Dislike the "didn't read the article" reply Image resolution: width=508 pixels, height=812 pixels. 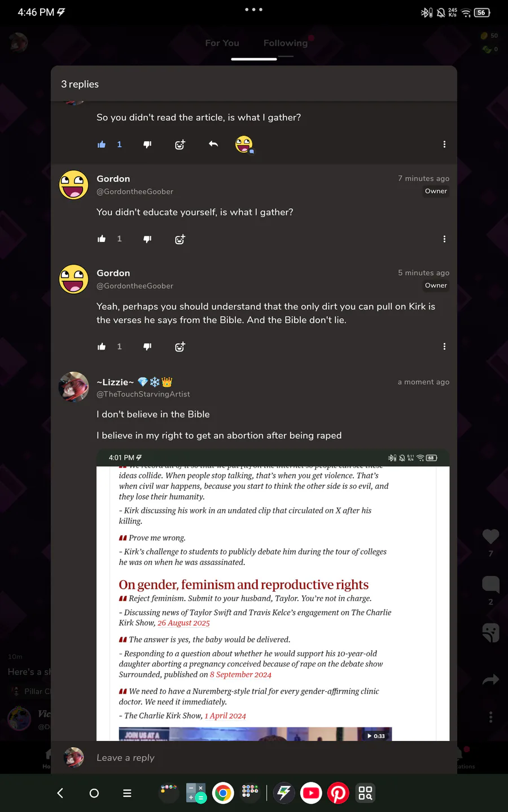coord(147,144)
